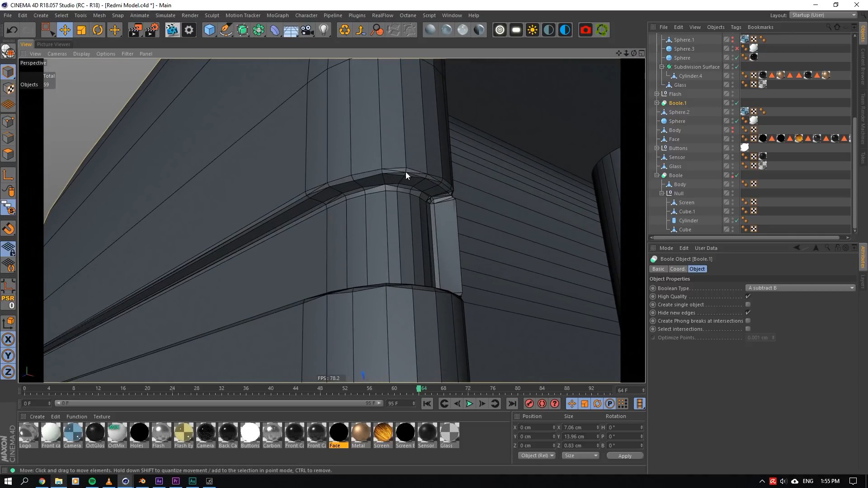
Task: Uncheck Hide new edges option
Action: point(748,313)
